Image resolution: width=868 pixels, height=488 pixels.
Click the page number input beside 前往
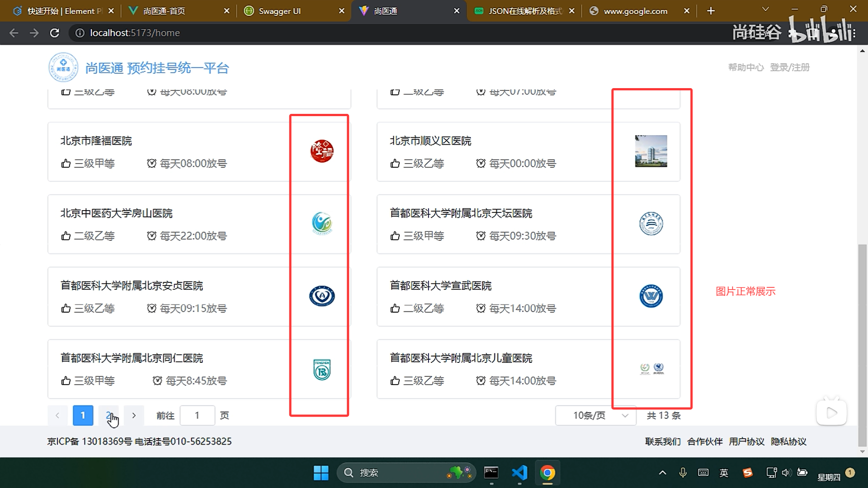(x=197, y=415)
